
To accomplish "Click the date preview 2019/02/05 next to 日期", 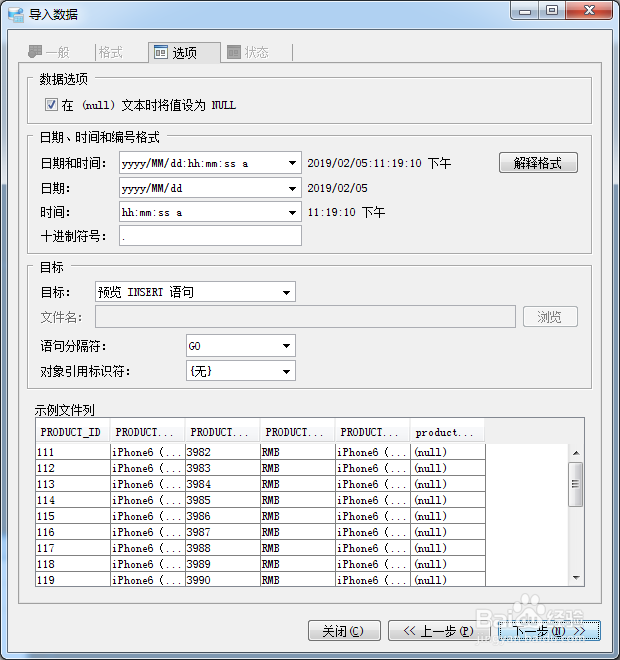I will click(337, 188).
